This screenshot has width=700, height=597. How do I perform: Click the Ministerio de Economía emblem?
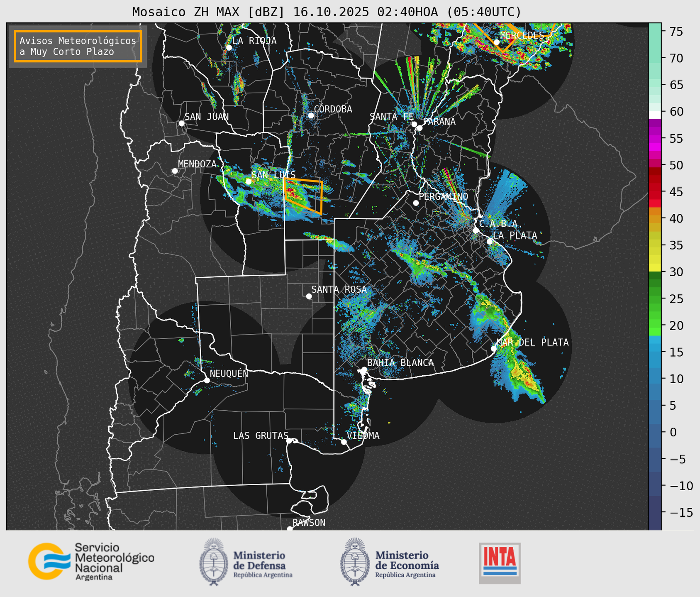click(355, 562)
